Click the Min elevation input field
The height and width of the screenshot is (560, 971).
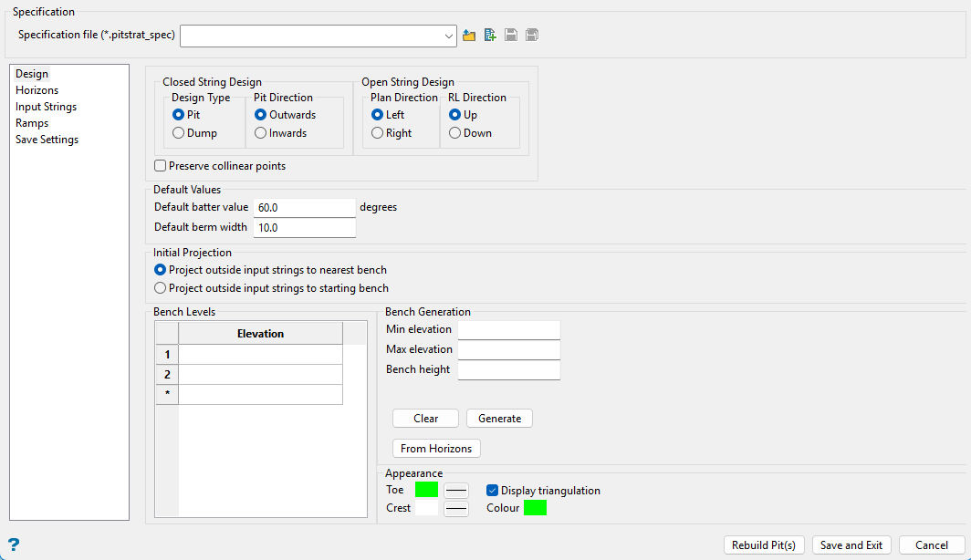(x=508, y=329)
